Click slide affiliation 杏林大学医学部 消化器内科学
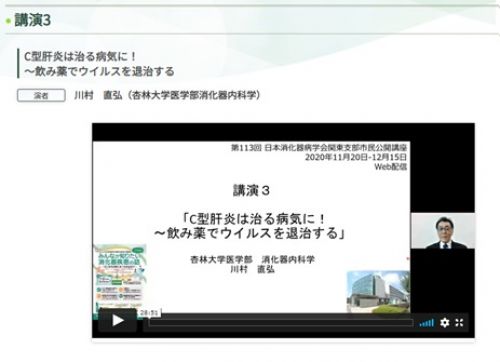Image resolution: width=500 pixels, height=362 pixels. tap(252, 259)
